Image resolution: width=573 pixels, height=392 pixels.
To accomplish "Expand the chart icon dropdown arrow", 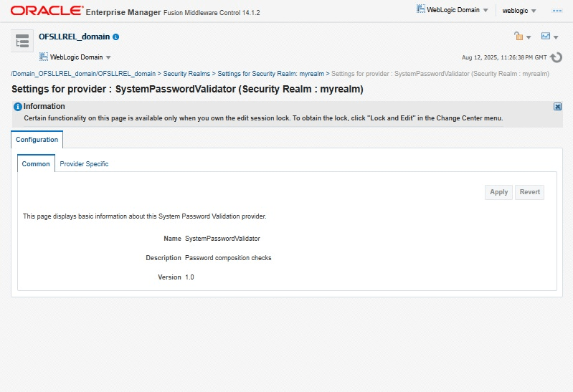I will (x=556, y=37).
